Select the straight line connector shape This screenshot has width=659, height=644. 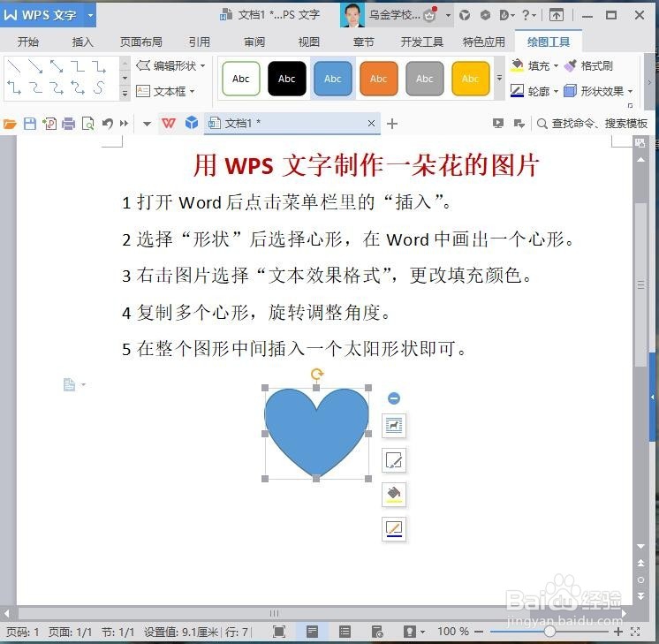[x=14, y=66]
